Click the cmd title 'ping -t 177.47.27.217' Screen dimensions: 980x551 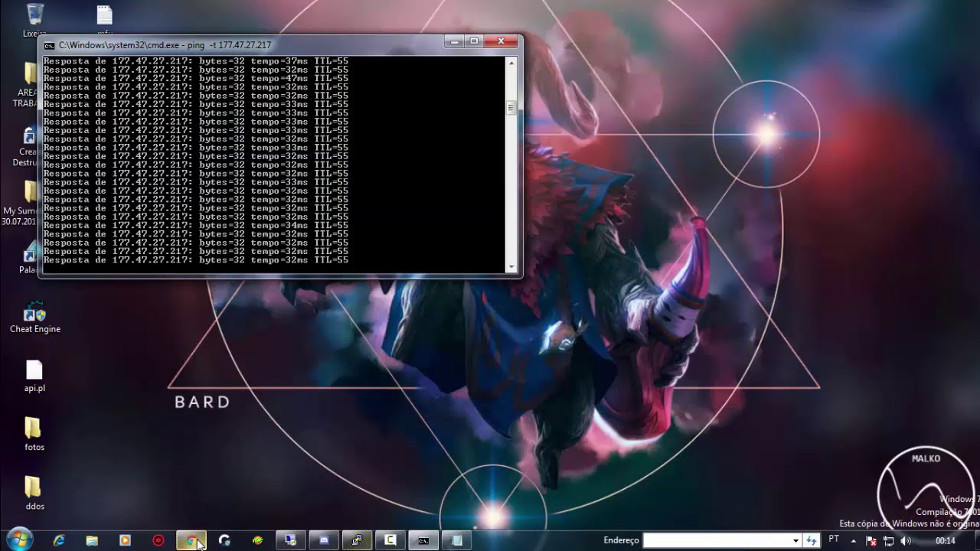tap(229, 45)
